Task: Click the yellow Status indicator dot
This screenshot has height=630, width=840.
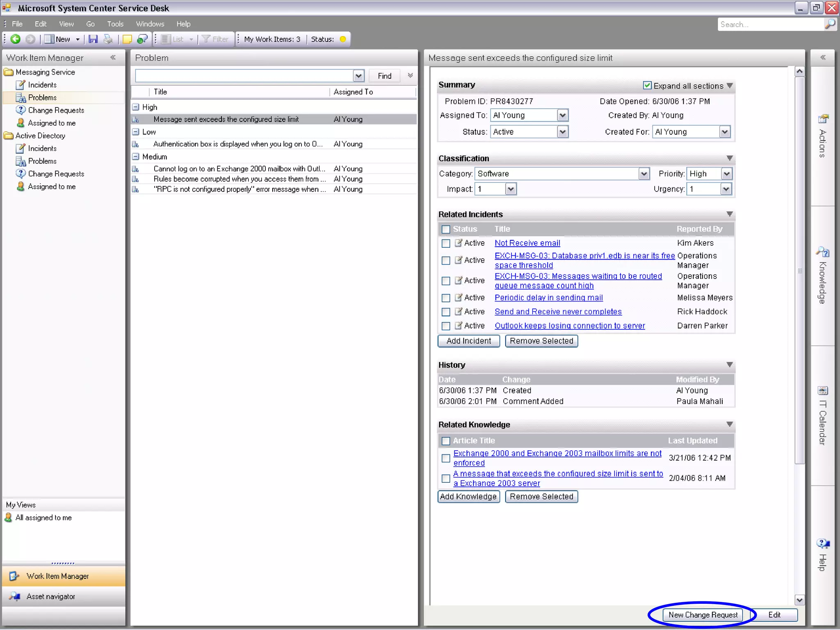Action: pyautogui.click(x=343, y=39)
